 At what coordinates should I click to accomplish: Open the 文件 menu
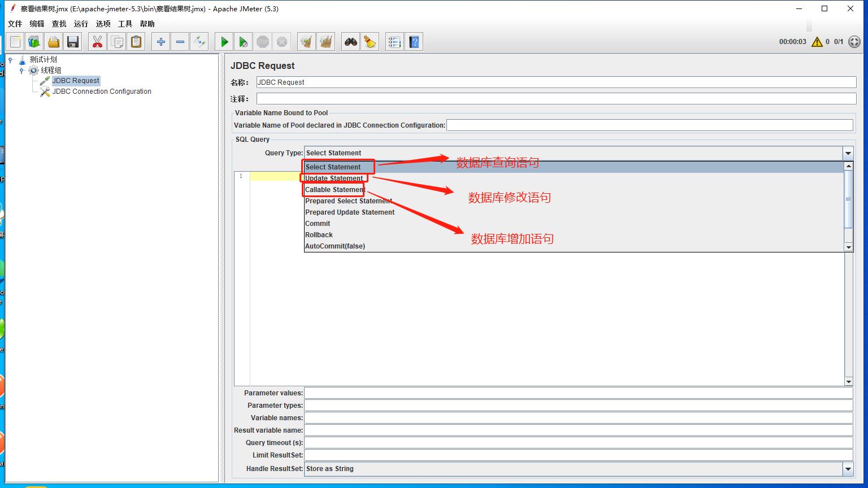15,24
